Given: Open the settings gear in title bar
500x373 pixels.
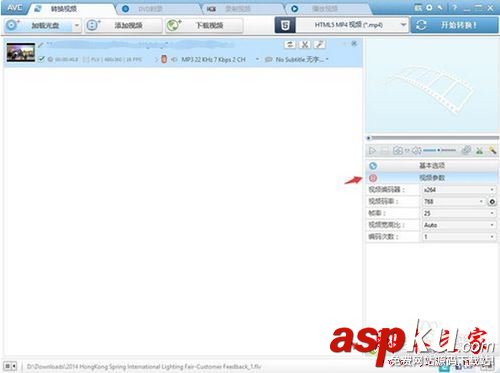Looking at the screenshot, I should click(x=429, y=7).
